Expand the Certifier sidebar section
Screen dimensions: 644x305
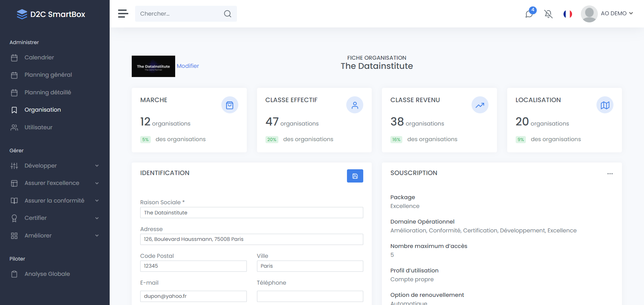pyautogui.click(x=54, y=218)
